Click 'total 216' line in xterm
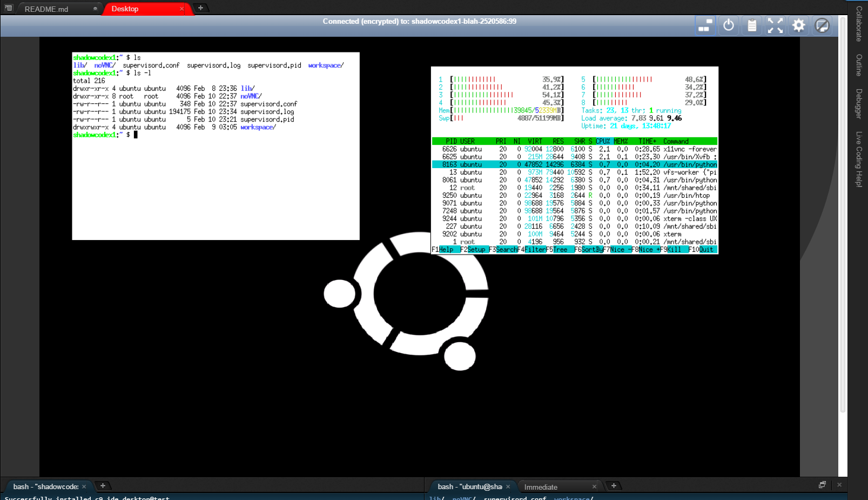The image size is (868, 500). (x=89, y=81)
